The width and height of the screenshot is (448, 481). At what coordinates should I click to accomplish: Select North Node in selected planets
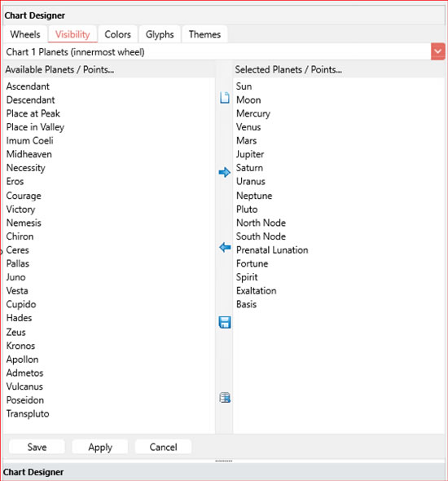(x=261, y=223)
